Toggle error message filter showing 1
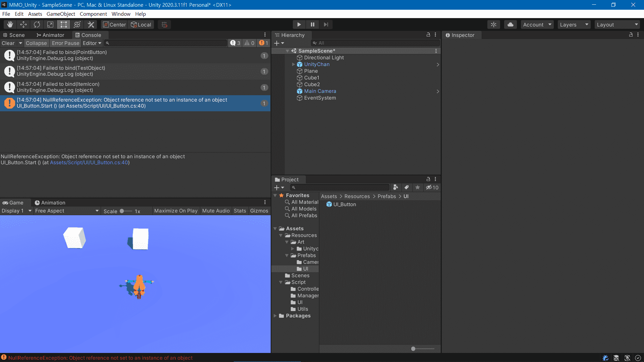Image resolution: width=644 pixels, height=362 pixels. [x=263, y=43]
